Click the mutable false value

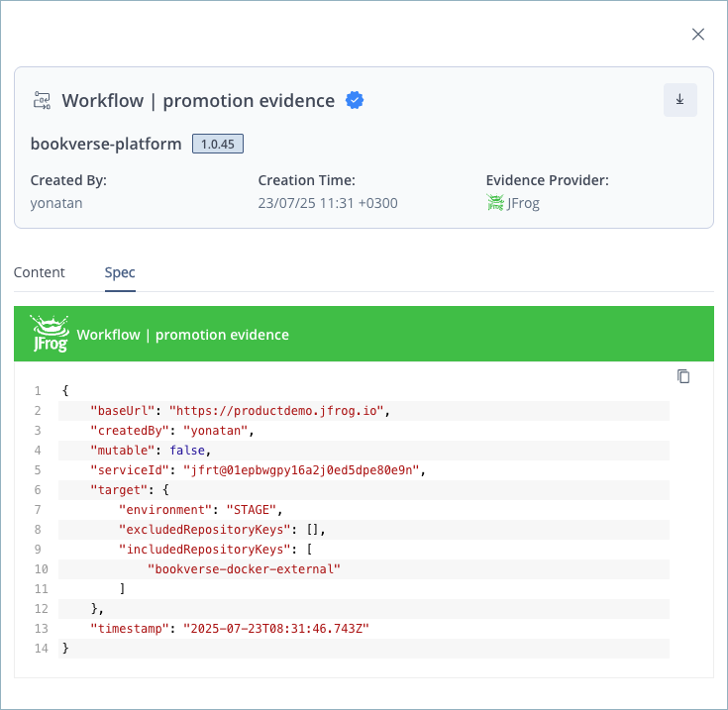pyautogui.click(x=187, y=451)
